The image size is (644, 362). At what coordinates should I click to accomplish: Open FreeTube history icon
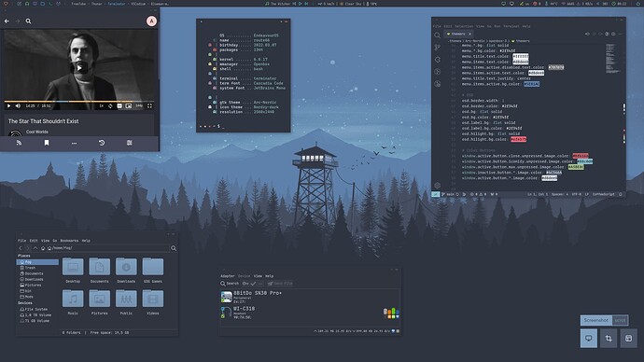(x=102, y=143)
